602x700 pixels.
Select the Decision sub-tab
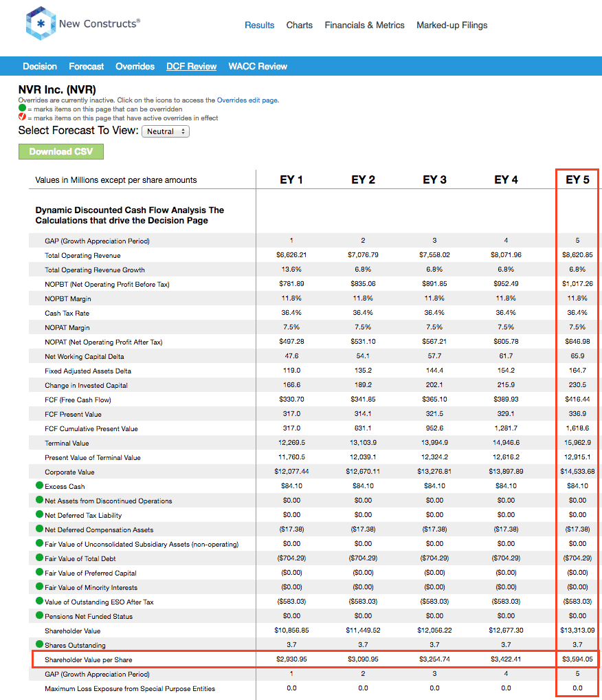point(40,67)
